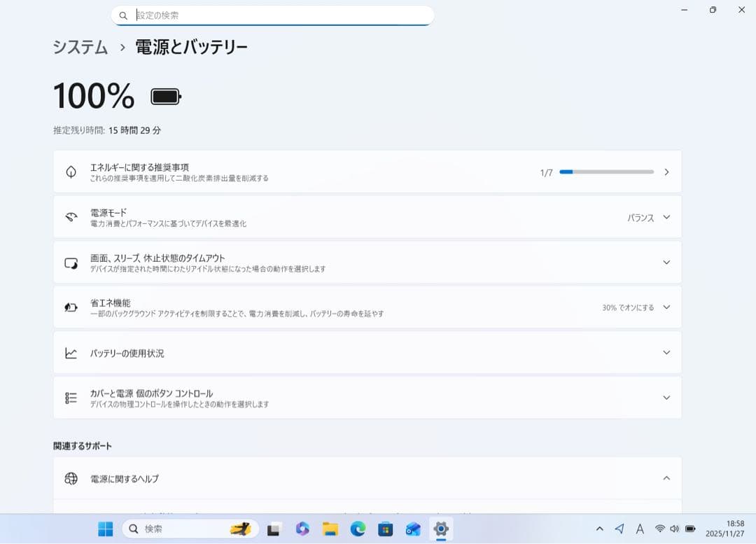Open the Windows Start menu
This screenshot has width=756, height=544.
point(106,529)
